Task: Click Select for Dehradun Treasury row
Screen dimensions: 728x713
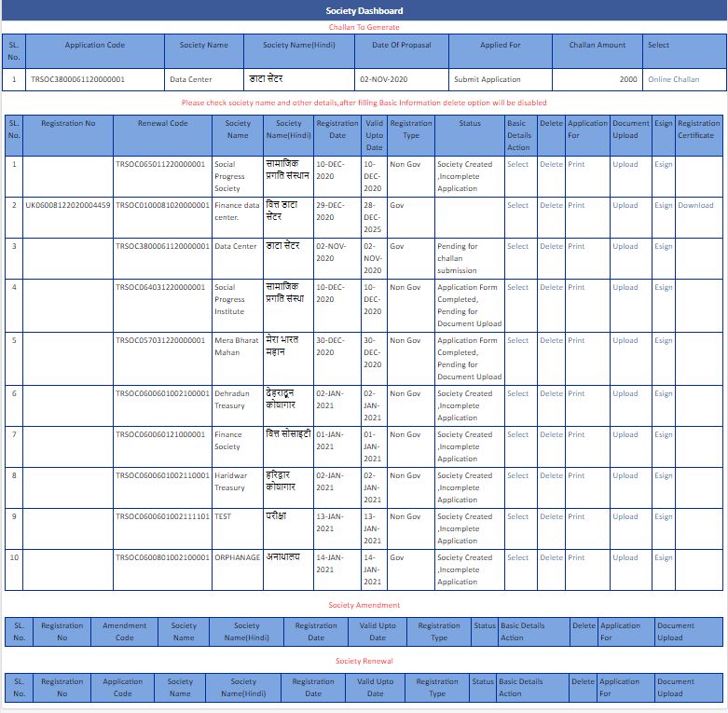Action: click(x=517, y=393)
